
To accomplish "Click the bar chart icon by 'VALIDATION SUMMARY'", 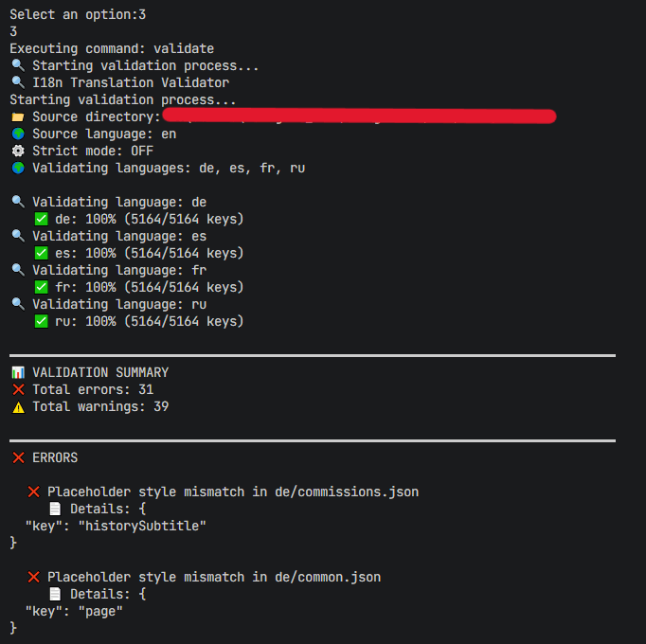I will point(18,372).
